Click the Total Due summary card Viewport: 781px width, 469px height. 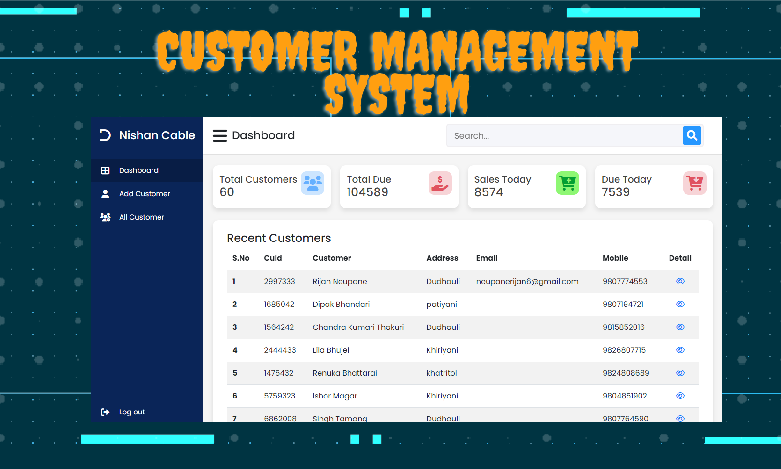[x=399, y=186]
